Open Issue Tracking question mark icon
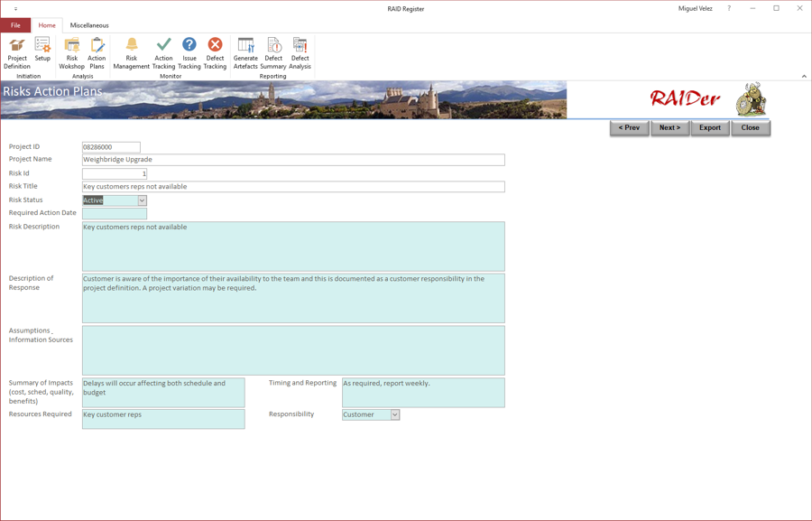 [189, 53]
